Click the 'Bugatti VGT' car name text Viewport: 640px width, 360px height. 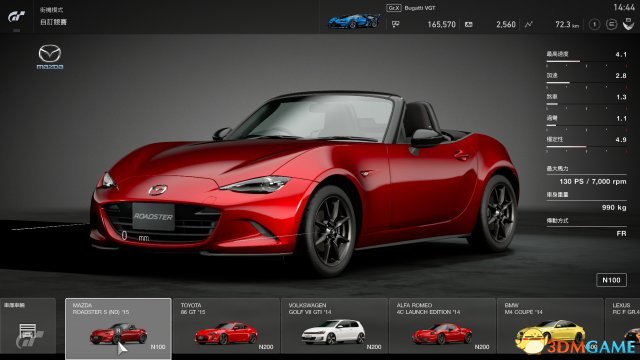(420, 8)
